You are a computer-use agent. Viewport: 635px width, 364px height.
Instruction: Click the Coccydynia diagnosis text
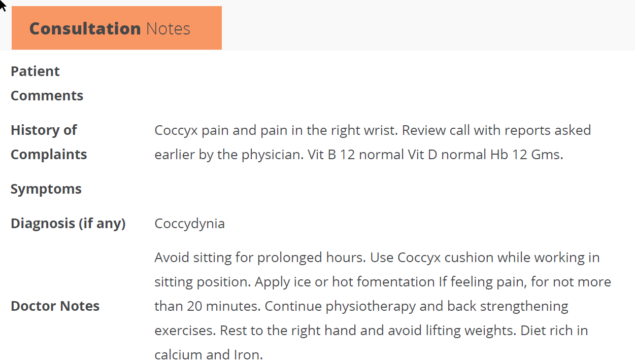pos(189,224)
